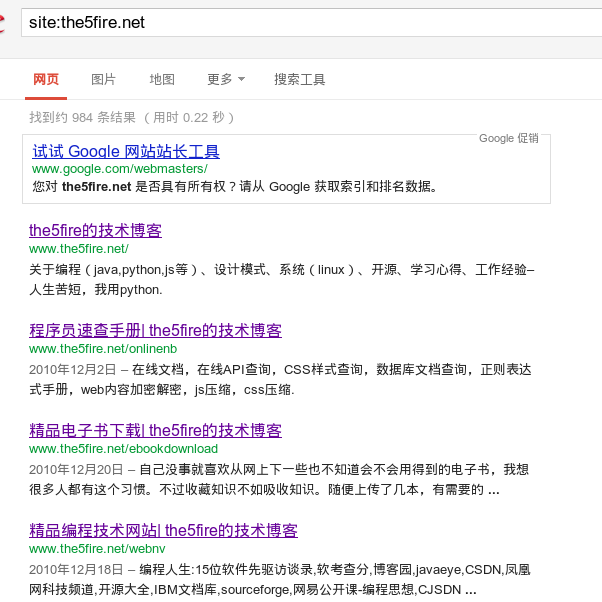Expand the 更多 dropdown menu

pos(226,79)
